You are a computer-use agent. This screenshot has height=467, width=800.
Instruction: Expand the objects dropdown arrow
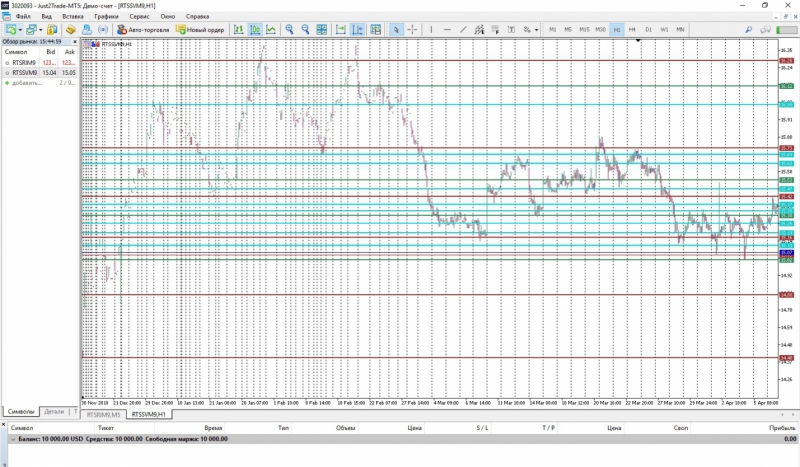click(536, 30)
